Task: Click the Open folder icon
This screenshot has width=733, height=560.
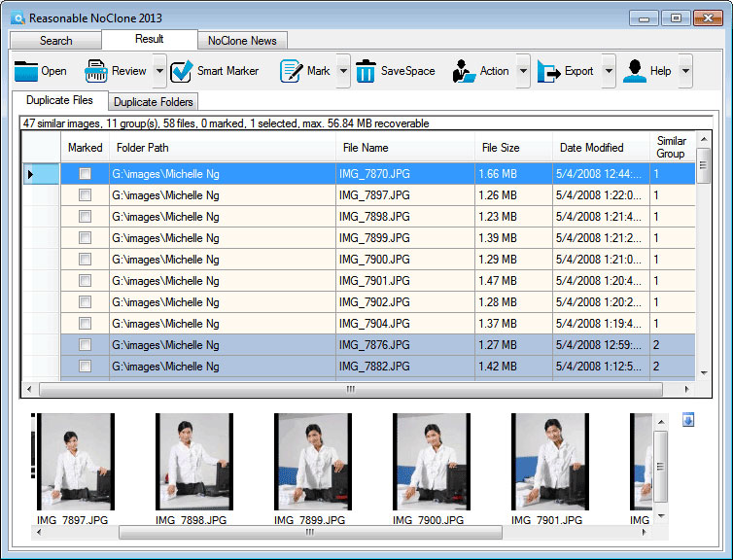Action: (25, 71)
